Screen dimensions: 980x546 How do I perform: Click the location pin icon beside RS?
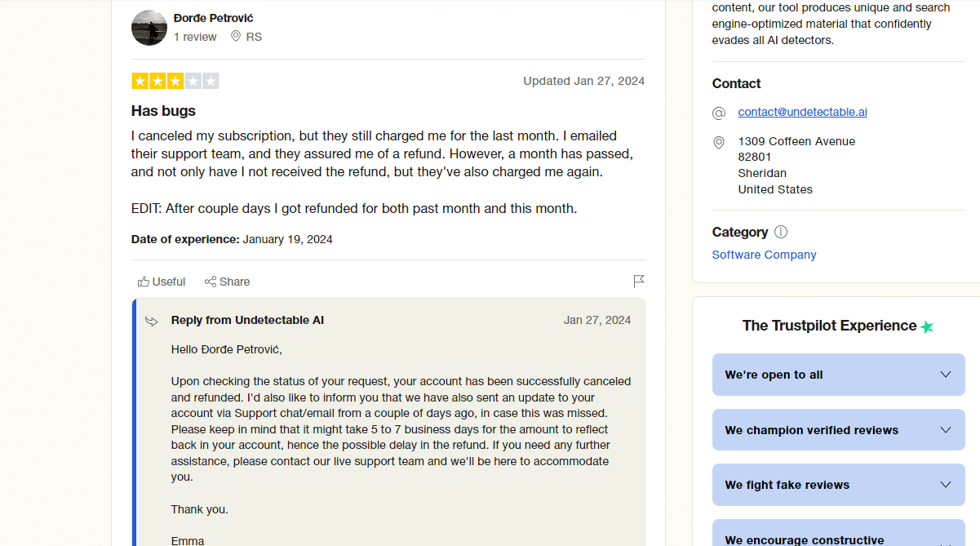click(x=236, y=36)
